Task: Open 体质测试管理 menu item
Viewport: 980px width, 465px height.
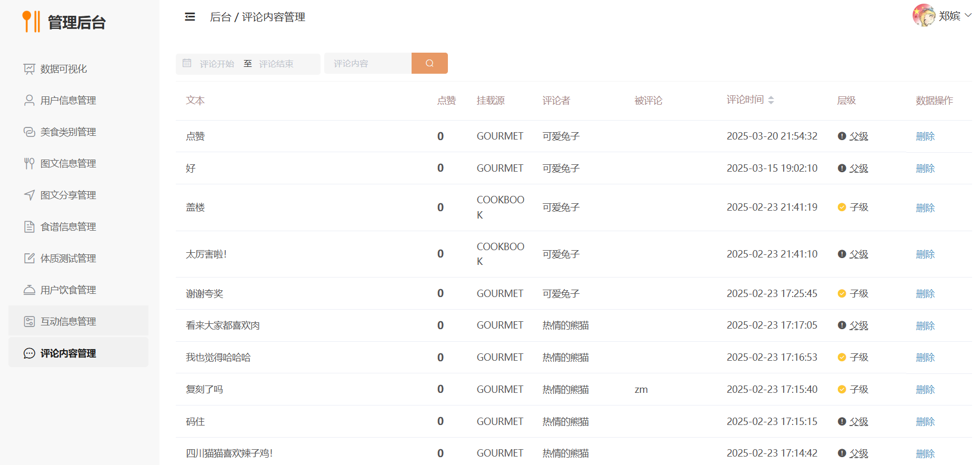Action: click(78, 259)
